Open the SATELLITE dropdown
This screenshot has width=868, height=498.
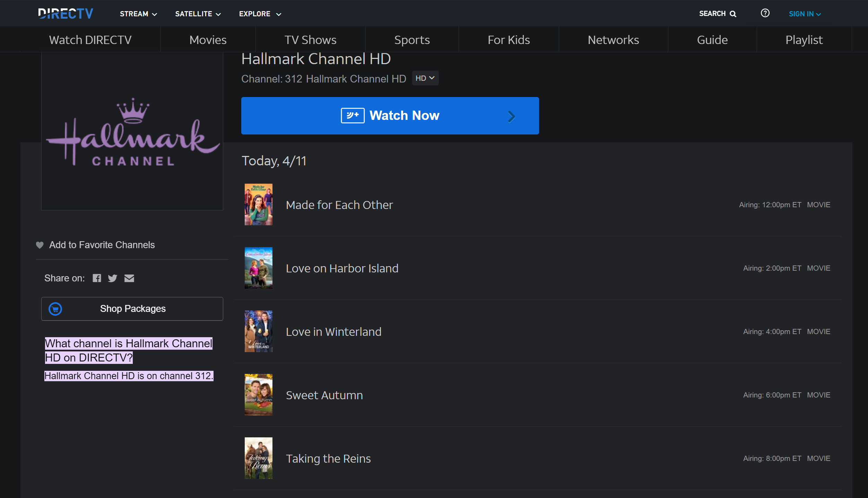[198, 14]
